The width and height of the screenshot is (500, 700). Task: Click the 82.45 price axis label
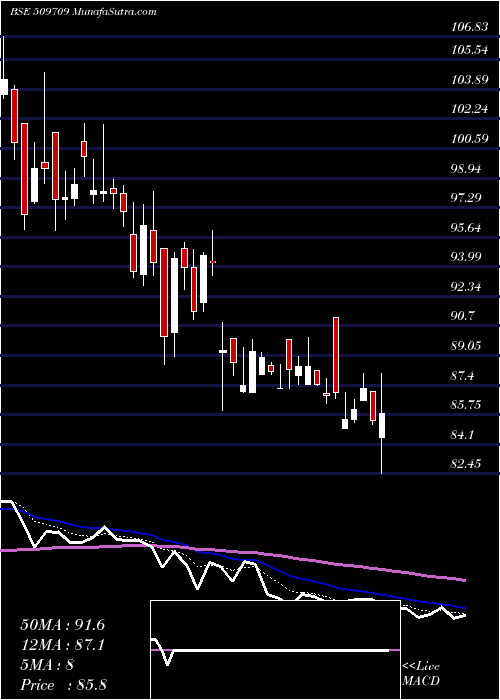467,464
